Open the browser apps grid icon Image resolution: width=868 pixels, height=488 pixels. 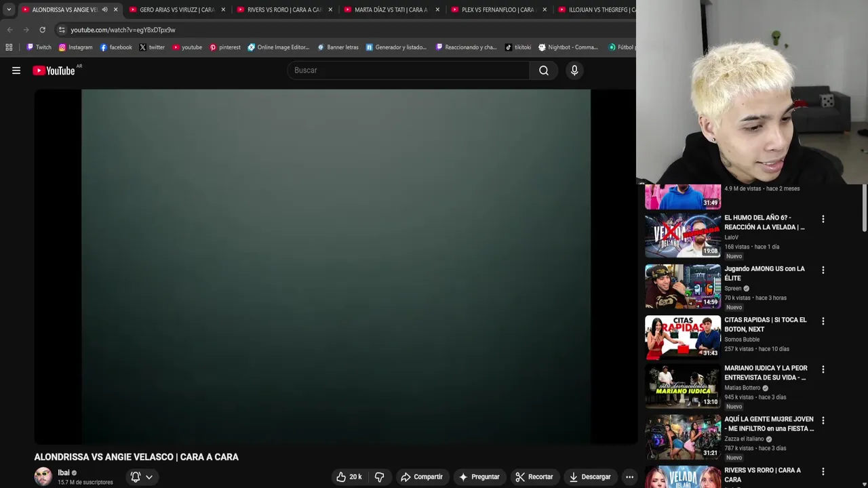pyautogui.click(x=9, y=47)
